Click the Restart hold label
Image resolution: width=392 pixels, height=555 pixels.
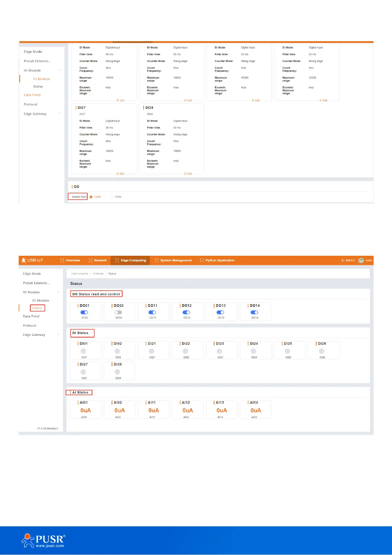point(79,197)
